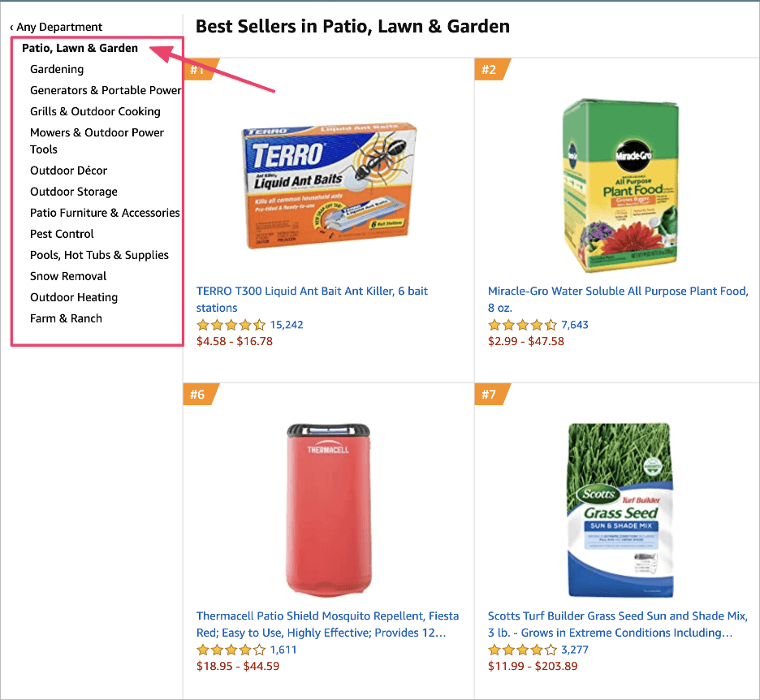Viewport: 760px width, 700px height.
Task: Browse Grills & Outdoor Cooking
Action: click(95, 111)
